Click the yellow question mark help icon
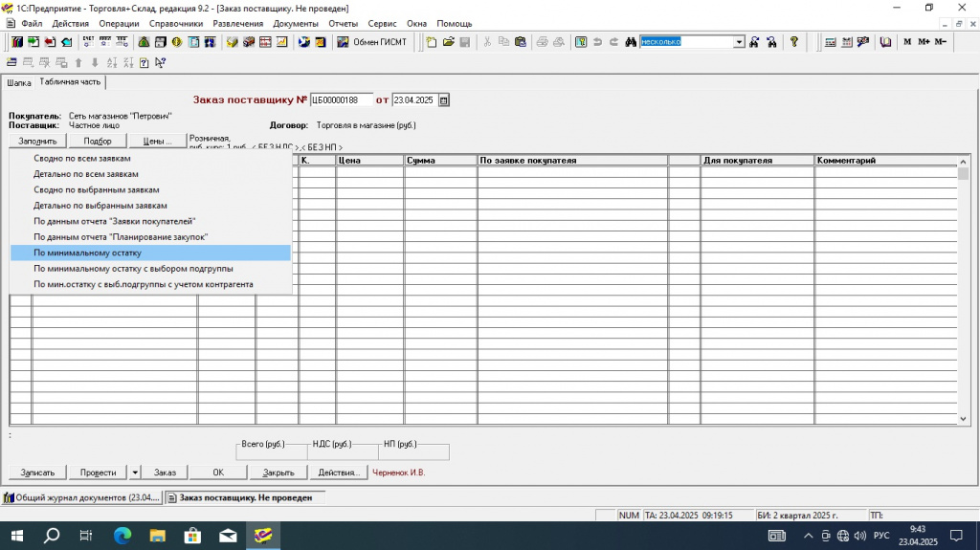 (793, 42)
